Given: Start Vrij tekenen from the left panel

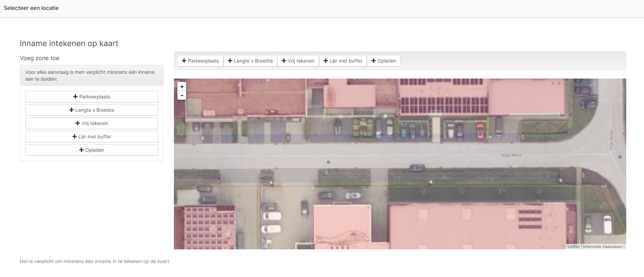Looking at the screenshot, I should (x=92, y=123).
